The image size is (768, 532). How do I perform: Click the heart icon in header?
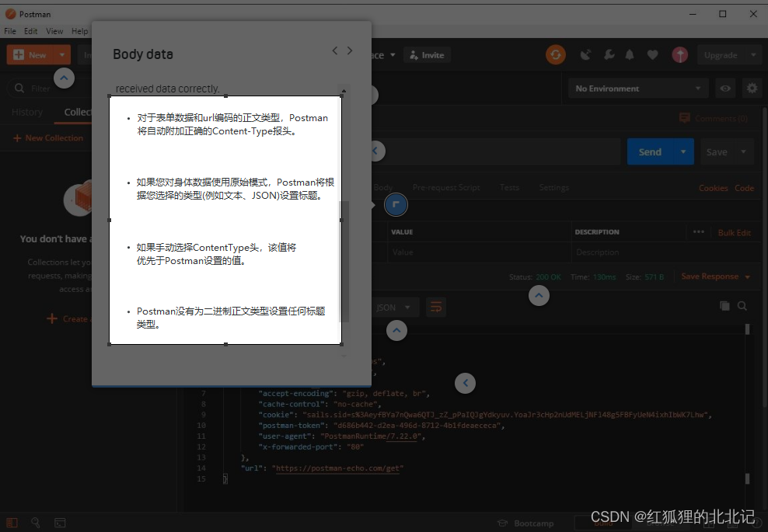point(652,55)
